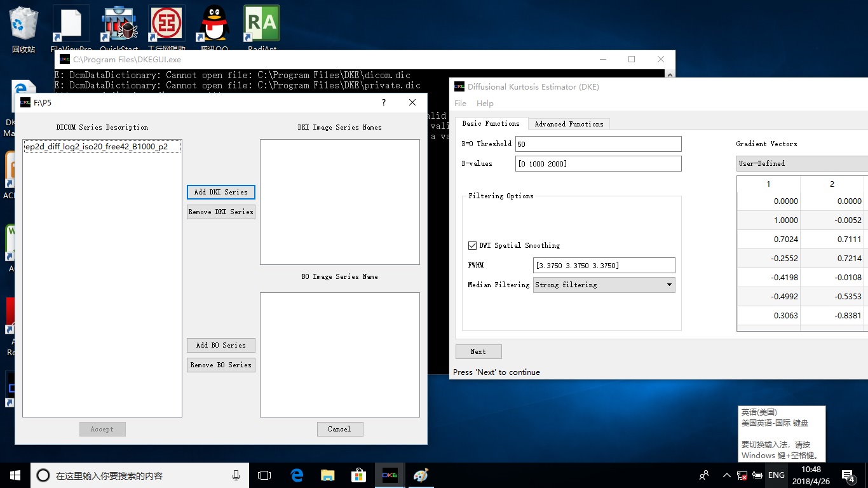Open the Gradient Vectors User-Defined dropdown
868x488 pixels.
[x=801, y=163]
